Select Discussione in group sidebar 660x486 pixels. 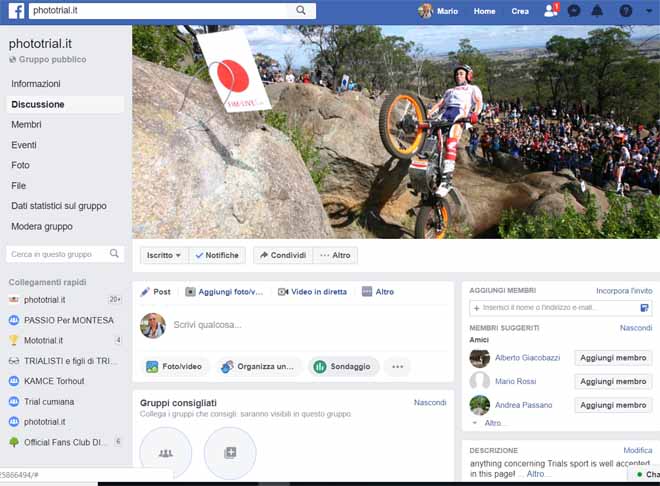[65, 104]
